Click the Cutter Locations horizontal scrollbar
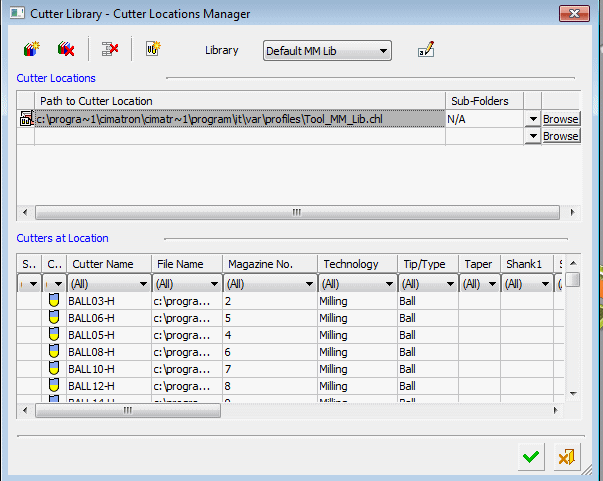The image size is (603, 481). [x=297, y=213]
